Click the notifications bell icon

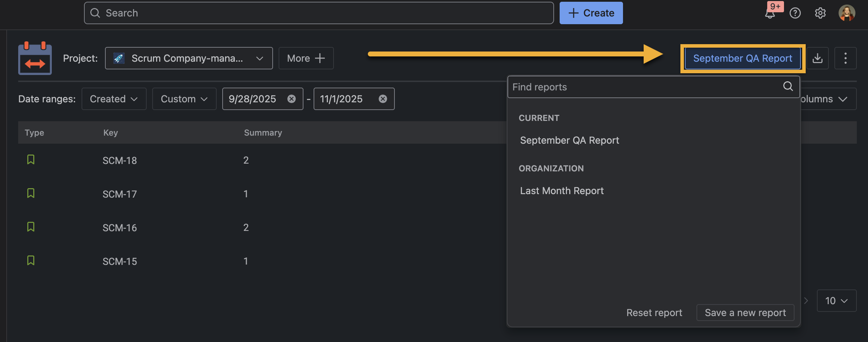[x=770, y=14]
